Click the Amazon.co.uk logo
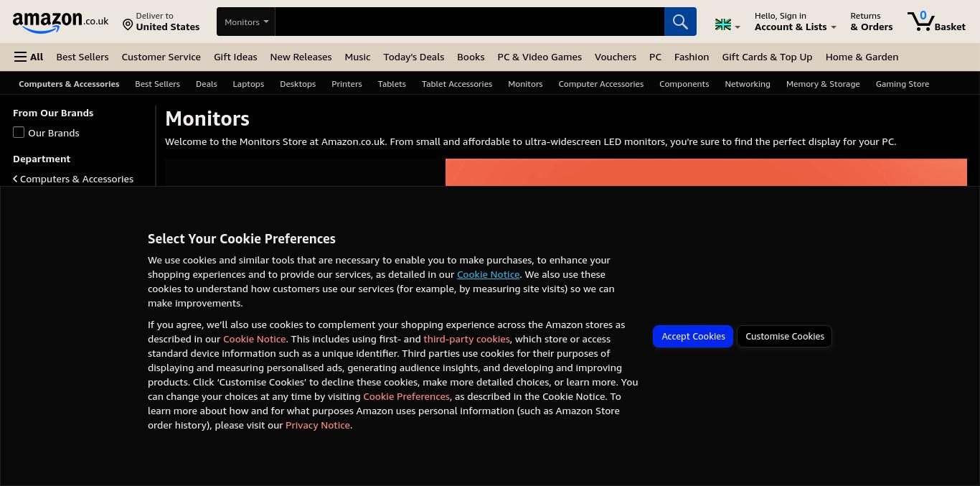The image size is (980, 486). [x=60, y=22]
